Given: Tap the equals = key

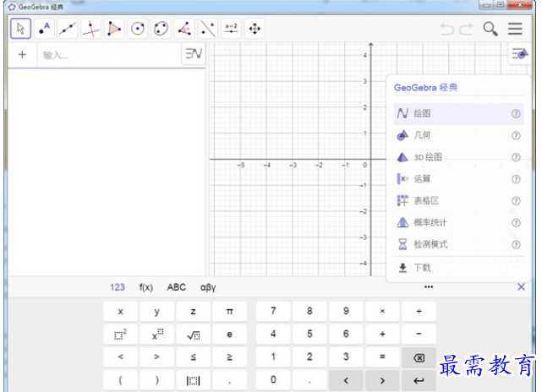Looking at the screenshot, I should point(382,357).
